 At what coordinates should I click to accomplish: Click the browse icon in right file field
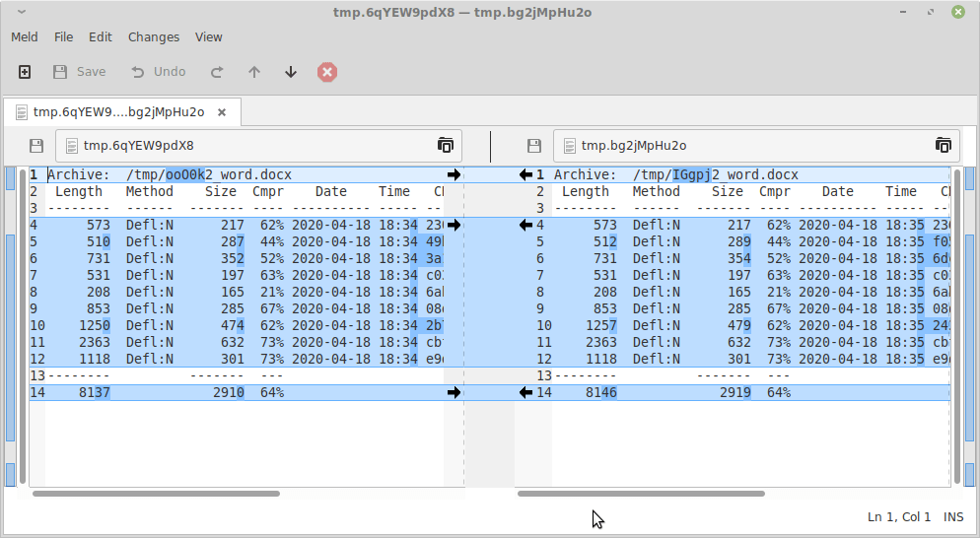point(943,145)
